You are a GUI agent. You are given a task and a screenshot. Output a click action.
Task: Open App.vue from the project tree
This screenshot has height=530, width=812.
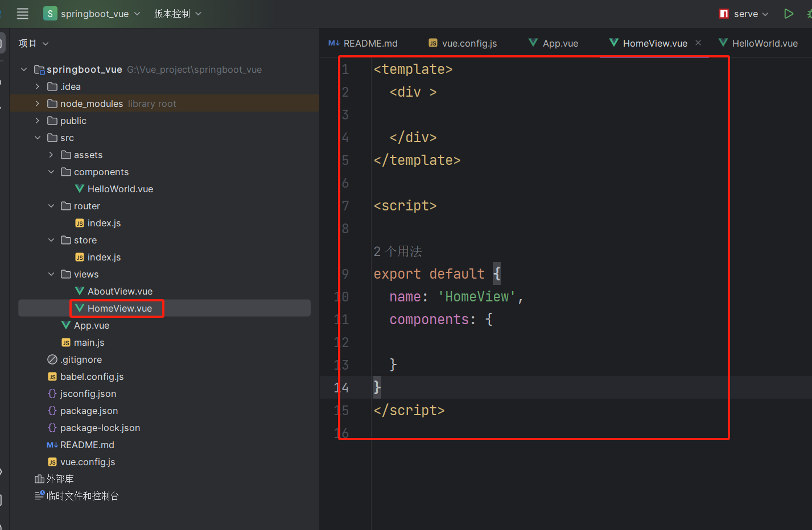(92, 325)
